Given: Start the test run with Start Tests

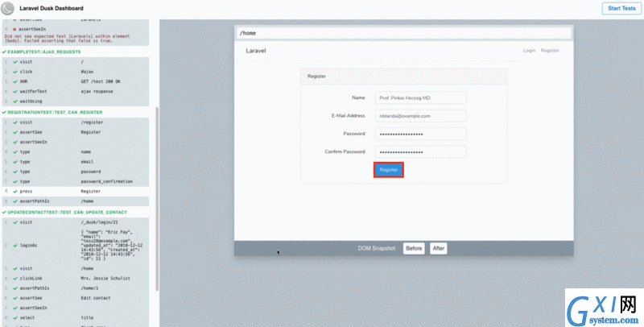Looking at the screenshot, I should [621, 8].
